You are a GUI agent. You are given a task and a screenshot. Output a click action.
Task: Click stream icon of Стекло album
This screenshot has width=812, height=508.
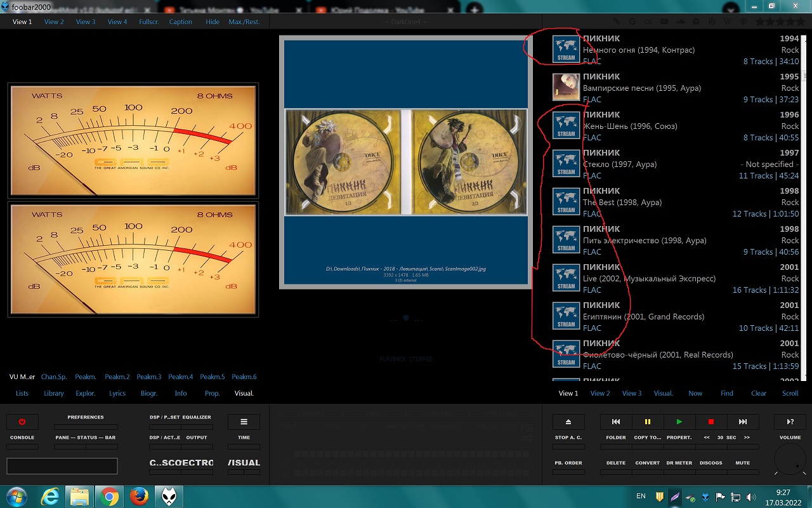(x=566, y=163)
